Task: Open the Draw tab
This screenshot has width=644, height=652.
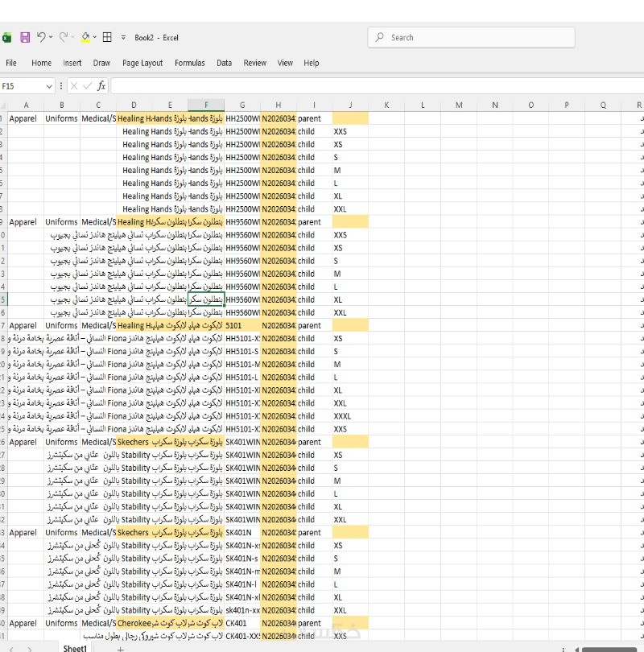Action: [102, 63]
